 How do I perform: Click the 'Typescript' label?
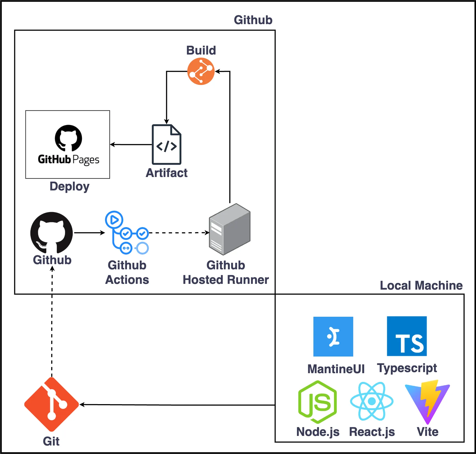tap(407, 369)
